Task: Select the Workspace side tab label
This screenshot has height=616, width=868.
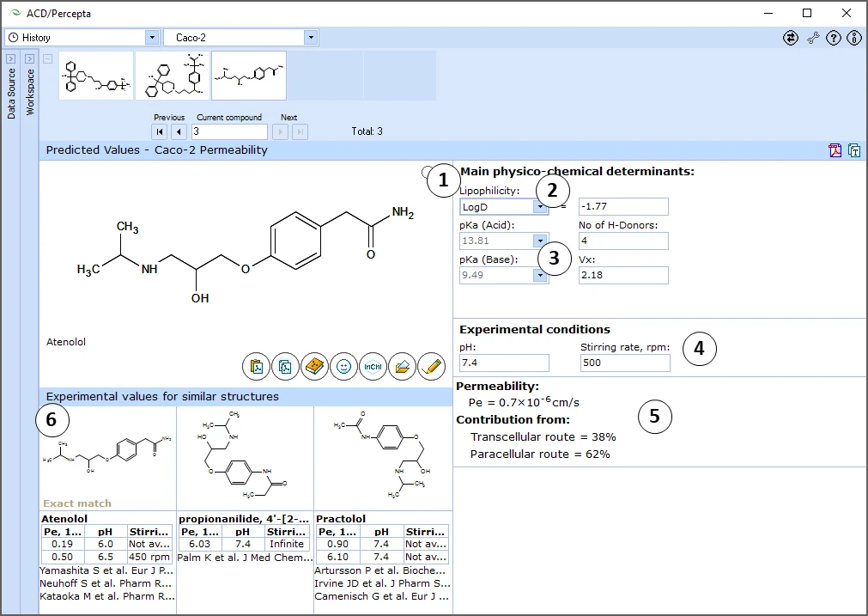Action: point(30,93)
